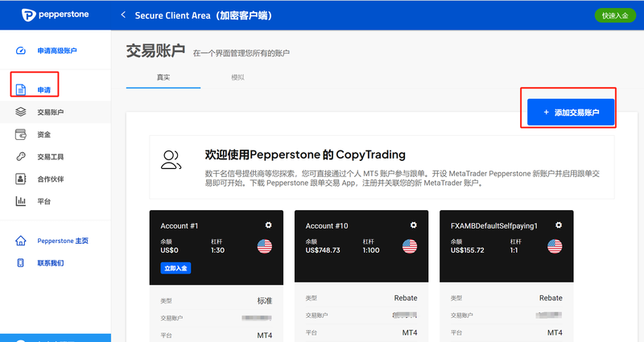
Task: Open 申请 in the sidebar menu
Action: point(43,89)
